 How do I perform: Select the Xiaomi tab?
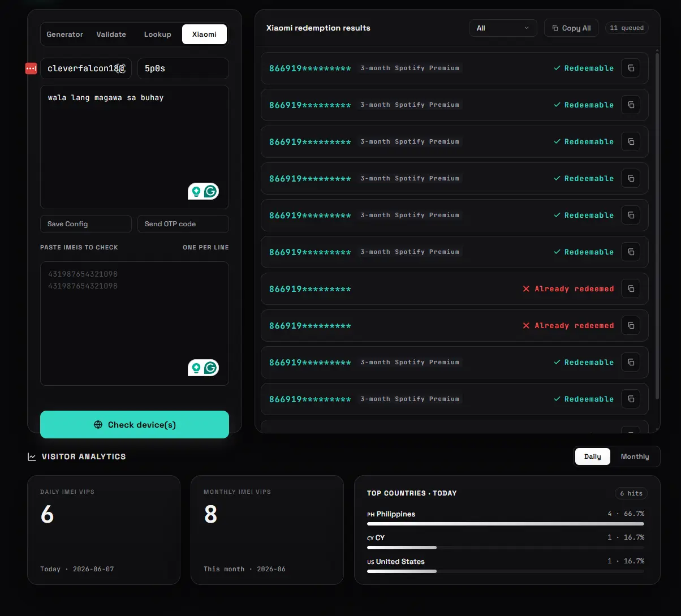click(x=204, y=34)
